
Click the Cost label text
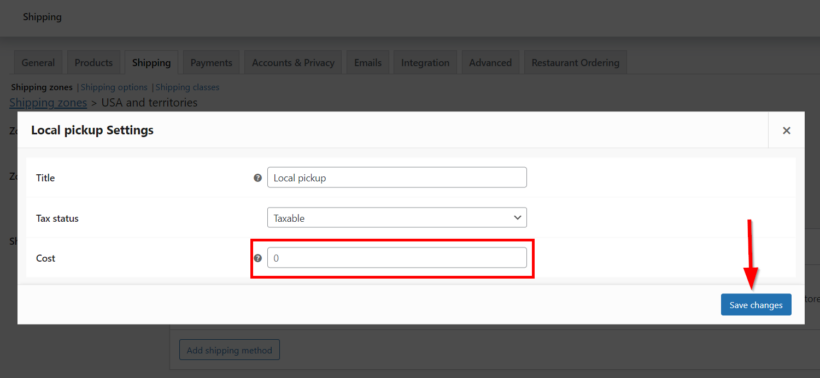click(x=45, y=258)
